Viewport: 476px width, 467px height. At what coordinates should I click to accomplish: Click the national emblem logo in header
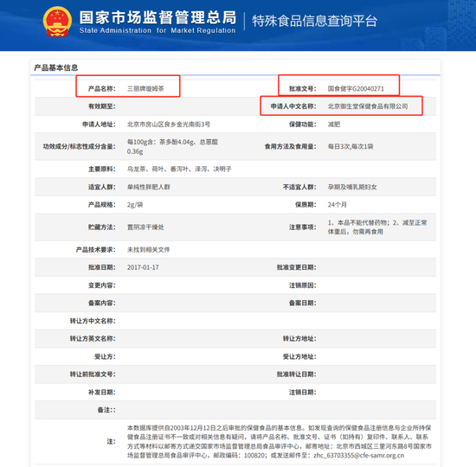(x=57, y=22)
